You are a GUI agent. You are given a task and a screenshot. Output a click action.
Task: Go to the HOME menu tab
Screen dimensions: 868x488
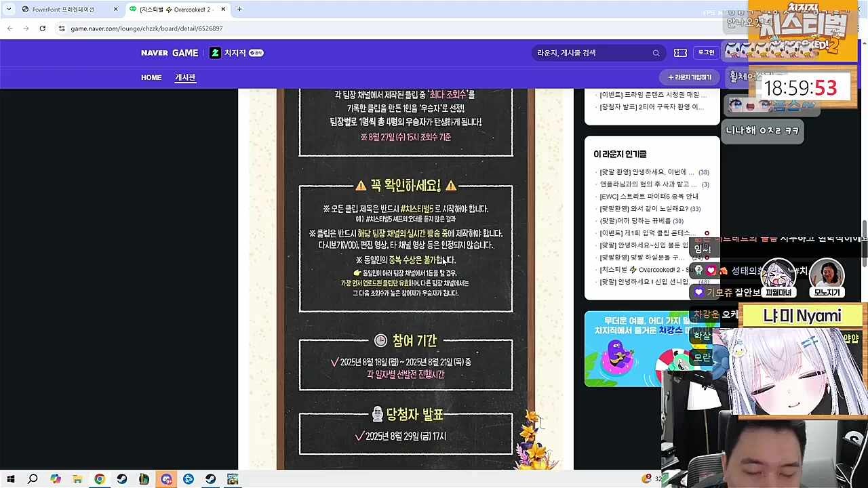[x=151, y=77]
